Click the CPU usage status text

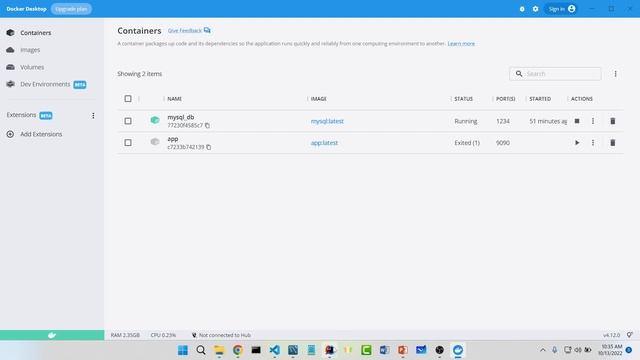click(163, 335)
